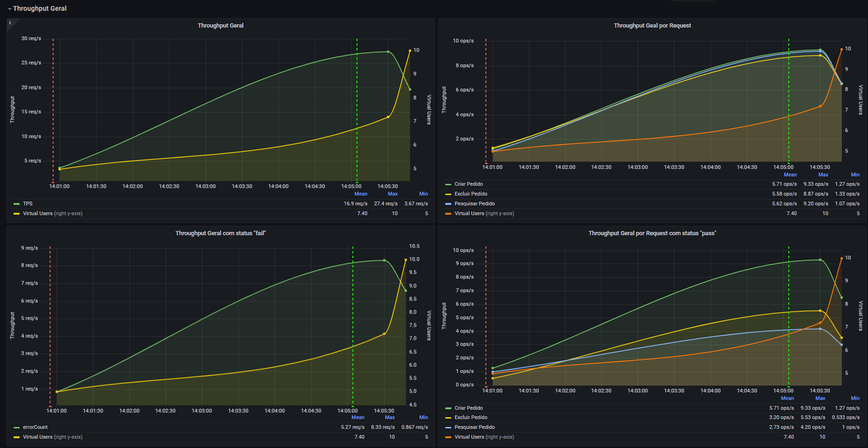Click '14:03:00' x-axis label in Throughput Geral chart

click(206, 186)
